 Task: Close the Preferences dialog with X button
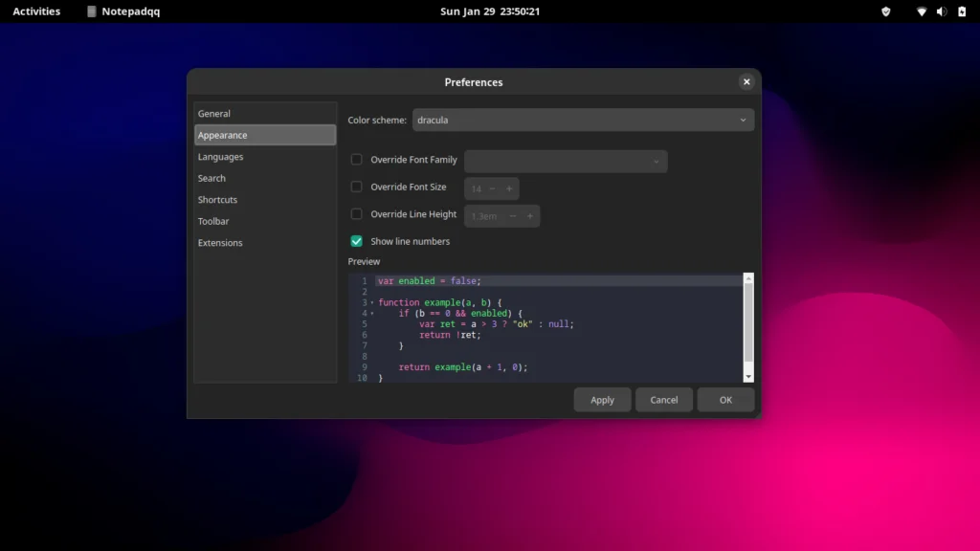(x=746, y=82)
